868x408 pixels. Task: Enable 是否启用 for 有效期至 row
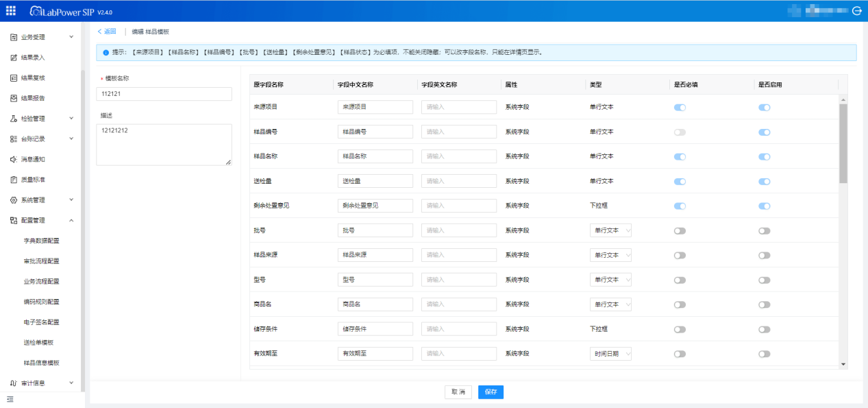[x=765, y=354]
